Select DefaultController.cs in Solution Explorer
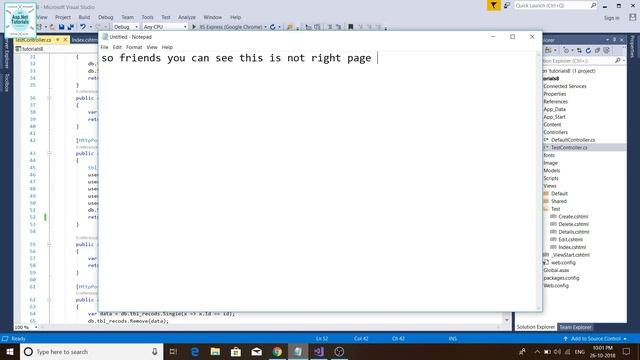Viewport: 640px width, 360px height. [x=573, y=140]
